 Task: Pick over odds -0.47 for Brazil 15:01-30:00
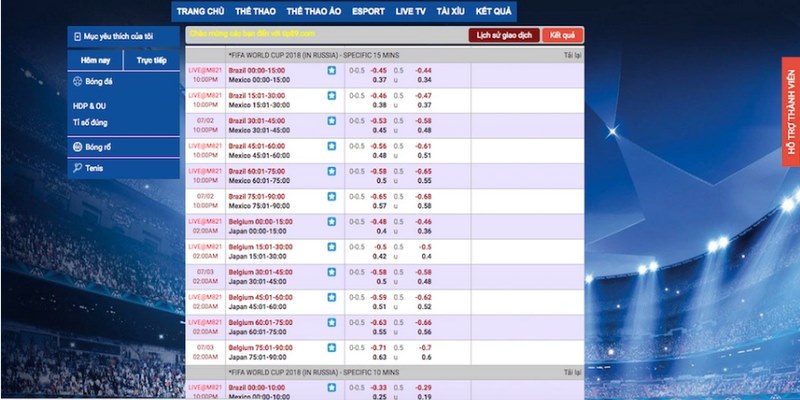pos(423,95)
